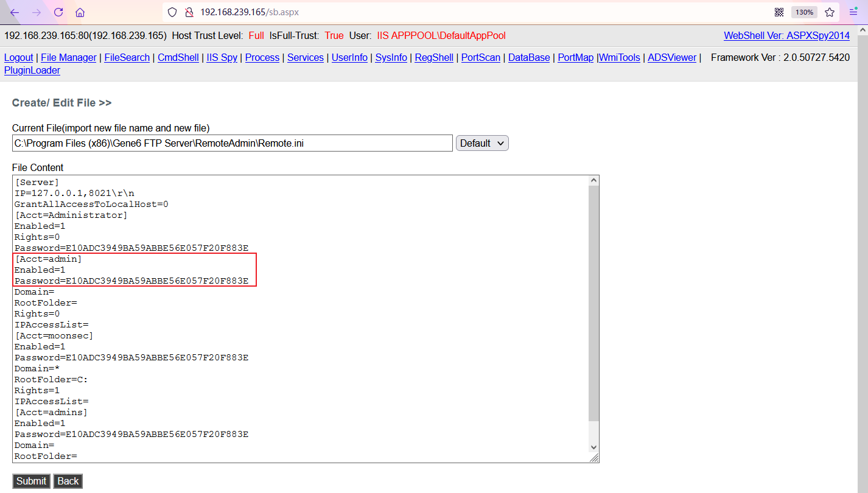This screenshot has width=868, height=493.
Task: Open the SysInfo link
Action: tap(391, 58)
